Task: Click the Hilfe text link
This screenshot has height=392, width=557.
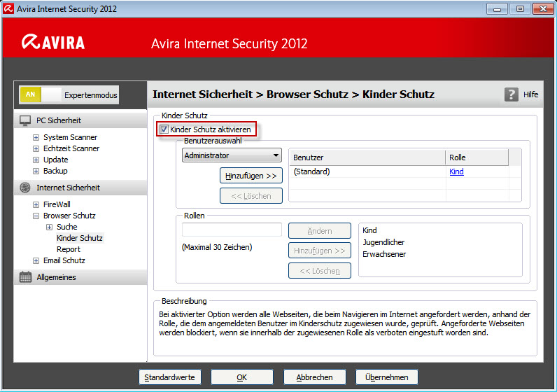Action: tap(530, 94)
